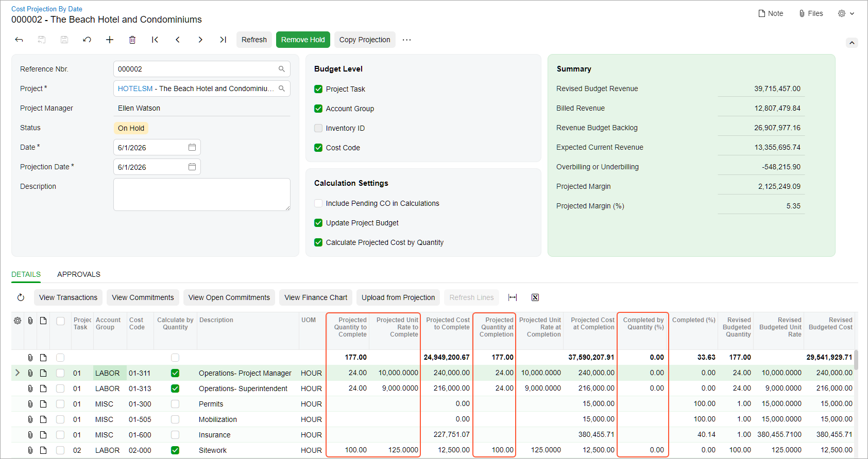The width and height of the screenshot is (868, 459).
Task: Click into the Description text field
Action: coord(202,195)
